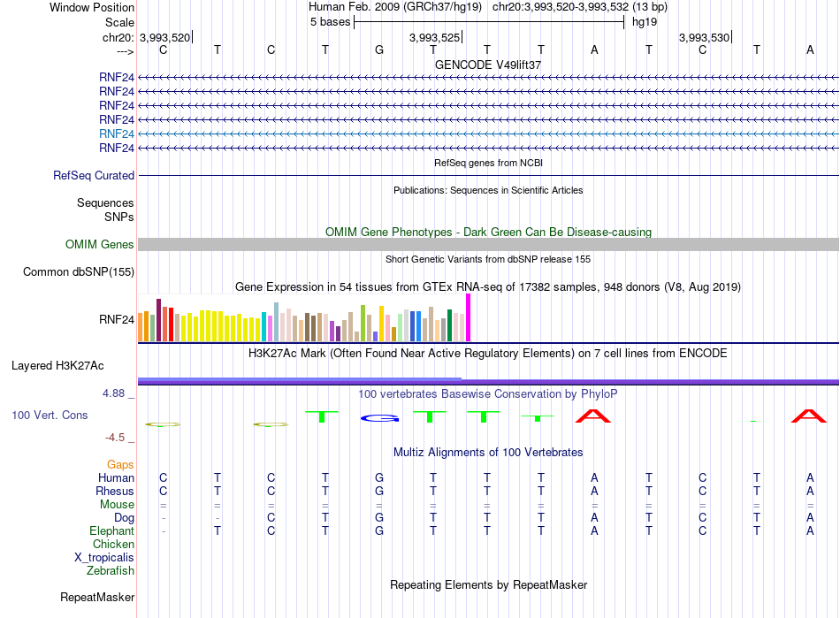This screenshot has width=840, height=618.
Task: Open GENCODE V49lift37 track title
Action: pyautogui.click(x=488, y=65)
